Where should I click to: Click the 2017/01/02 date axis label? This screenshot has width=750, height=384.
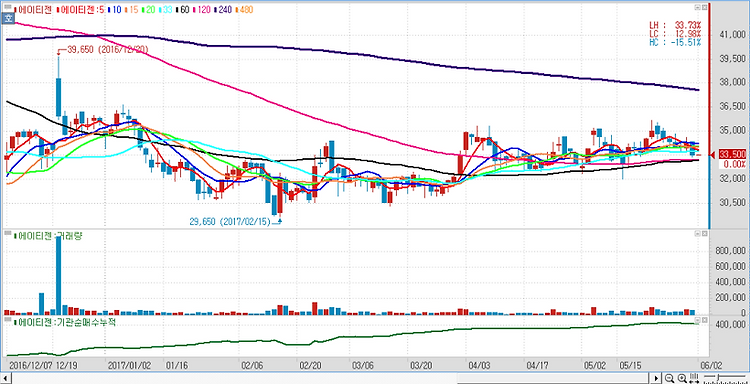[x=130, y=365]
